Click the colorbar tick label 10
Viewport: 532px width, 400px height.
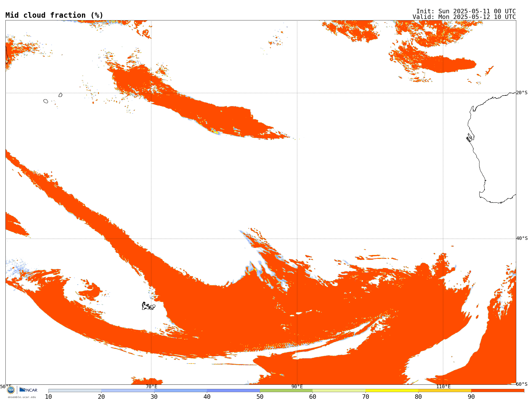(x=49, y=397)
